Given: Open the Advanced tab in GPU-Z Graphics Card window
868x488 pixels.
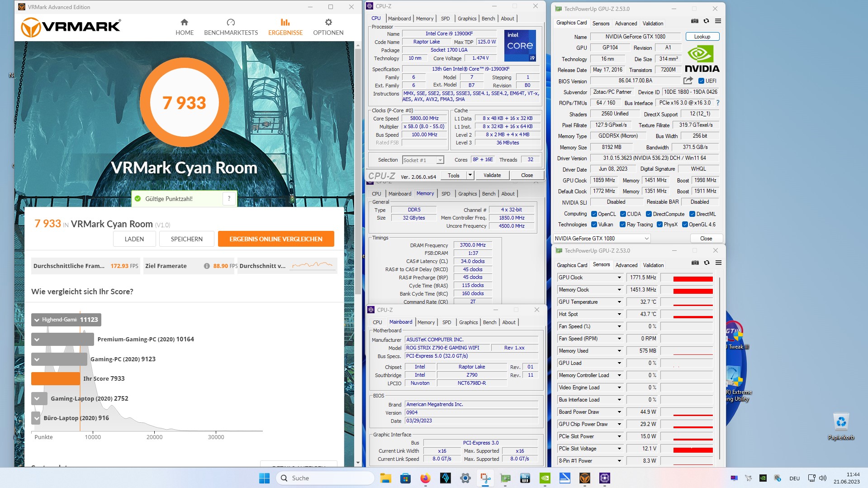Looking at the screenshot, I should click(x=626, y=24).
